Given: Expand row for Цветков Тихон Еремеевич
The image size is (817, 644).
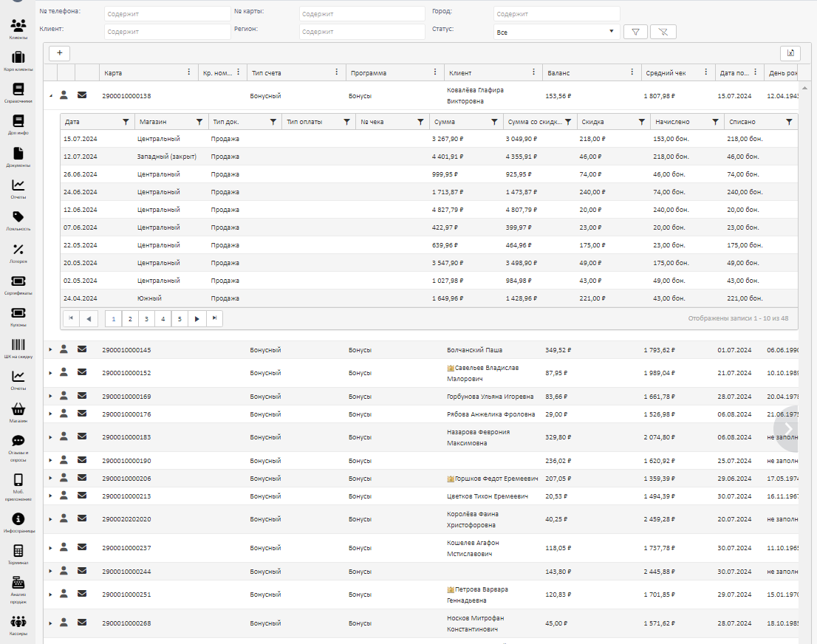Looking at the screenshot, I should pyautogui.click(x=50, y=496).
